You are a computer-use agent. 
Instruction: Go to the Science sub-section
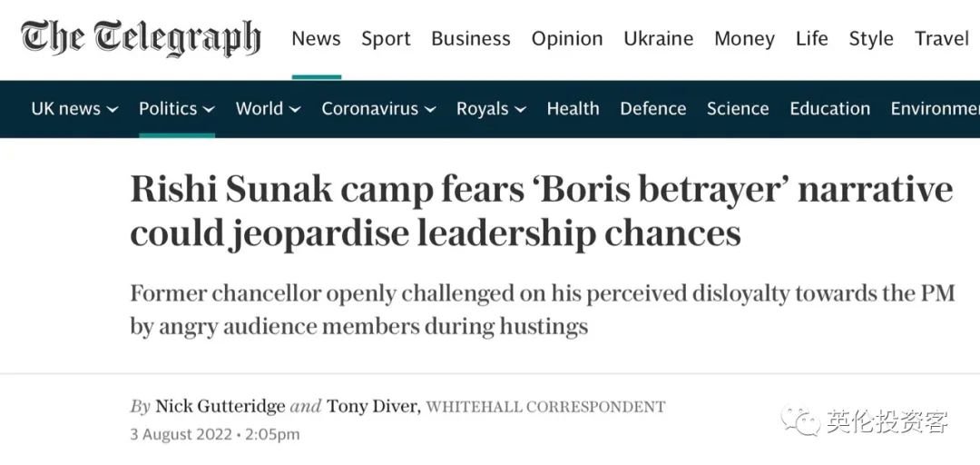[x=738, y=109]
